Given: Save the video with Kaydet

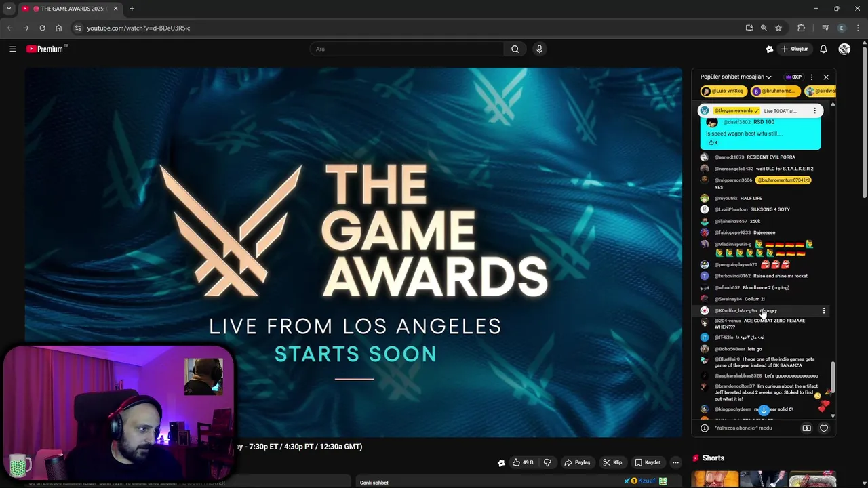Looking at the screenshot, I should (648, 462).
